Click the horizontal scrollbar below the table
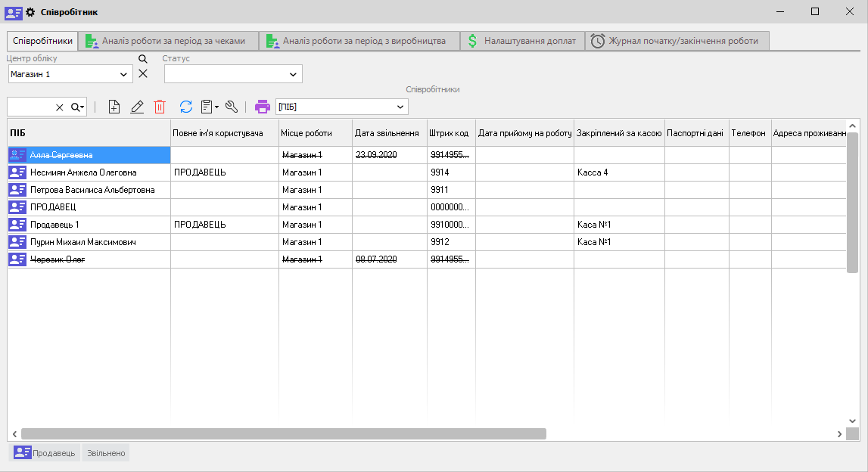The image size is (868, 472). (283, 434)
